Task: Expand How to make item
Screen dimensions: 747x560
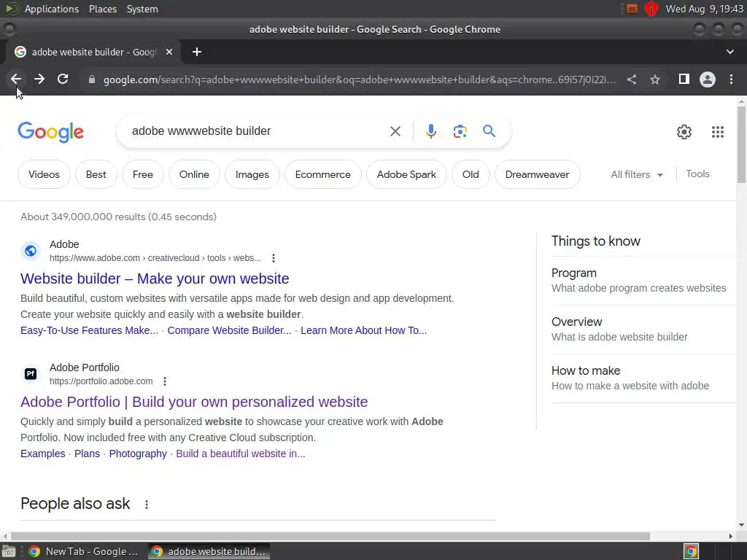Action: point(643,378)
